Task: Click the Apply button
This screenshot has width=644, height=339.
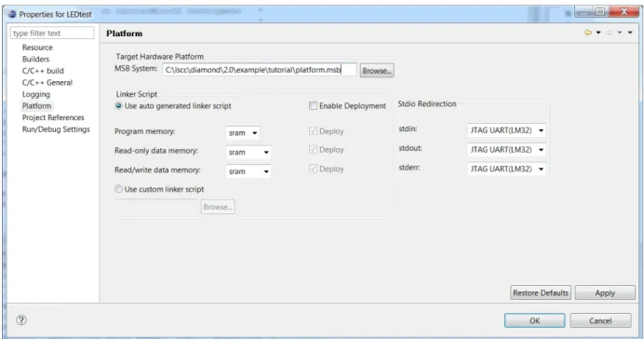Action: click(605, 293)
